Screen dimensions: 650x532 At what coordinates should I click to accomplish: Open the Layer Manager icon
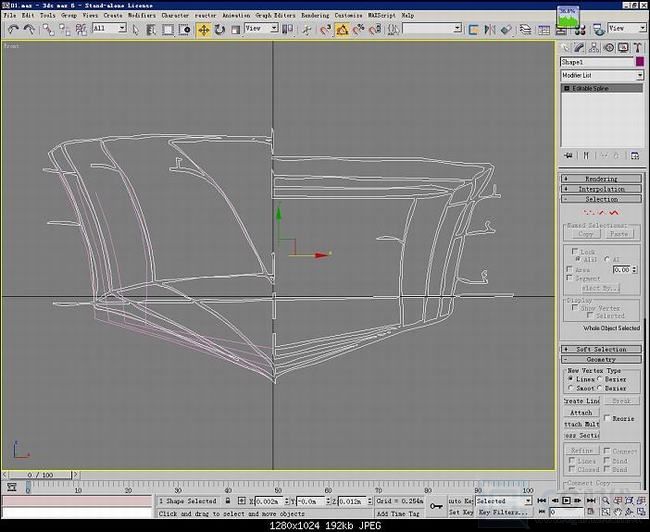[x=525, y=29]
